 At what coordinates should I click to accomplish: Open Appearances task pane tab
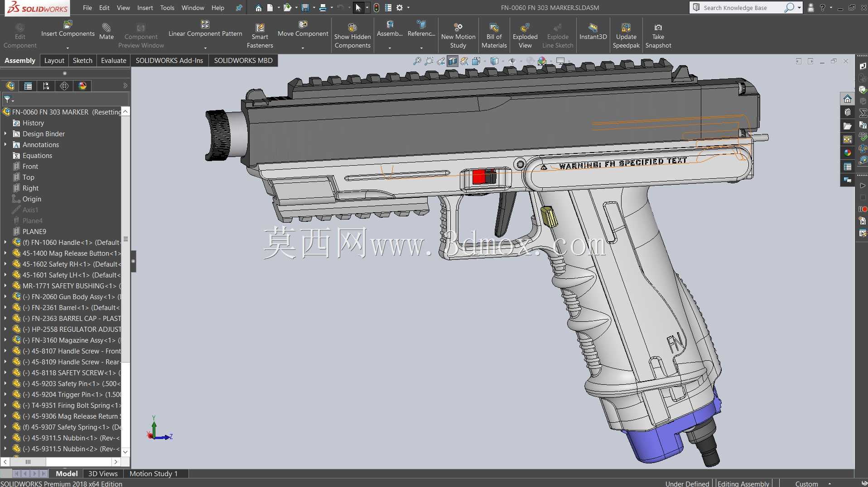tap(848, 153)
